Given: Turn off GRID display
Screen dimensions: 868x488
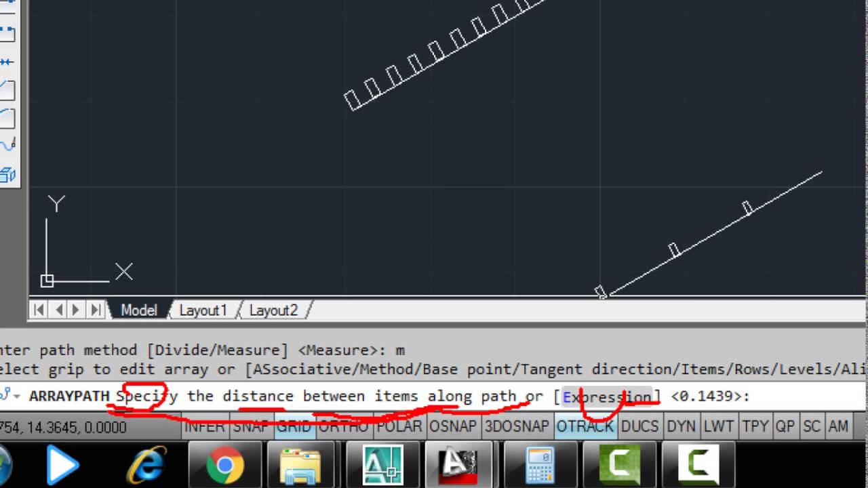Looking at the screenshot, I should [294, 427].
